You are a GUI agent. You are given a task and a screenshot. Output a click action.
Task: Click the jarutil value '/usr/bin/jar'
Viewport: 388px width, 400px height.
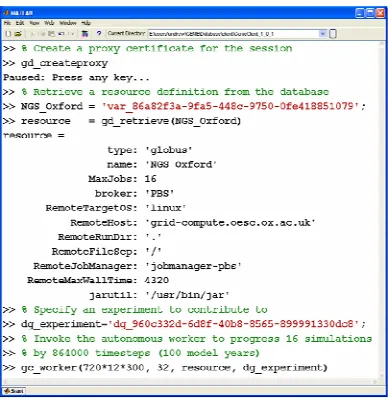pyautogui.click(x=187, y=295)
